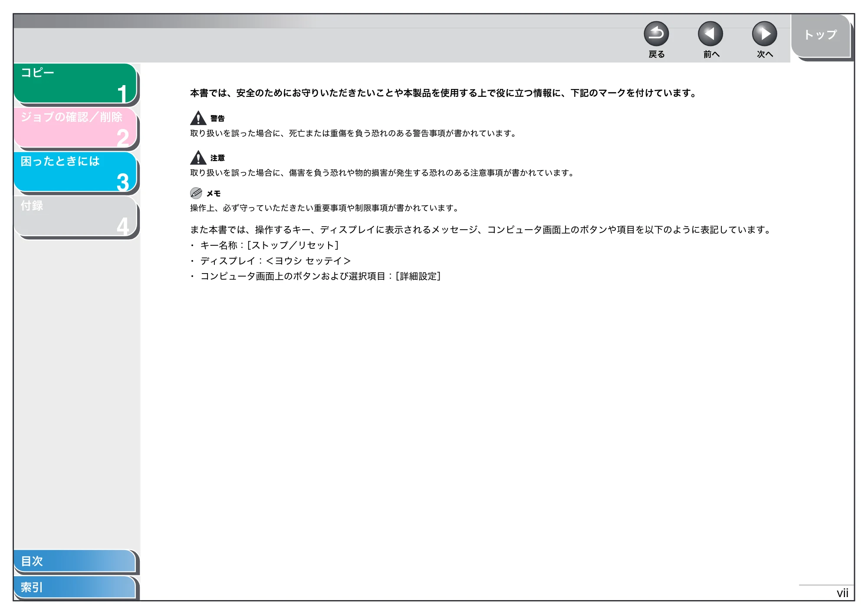The height and width of the screenshot is (614, 868).
Task: Go to next page with 次へ icon
Action: pos(765,34)
